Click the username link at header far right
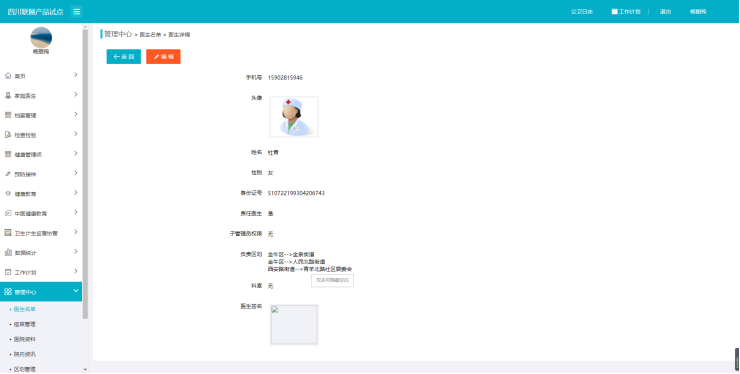The width and height of the screenshot is (740, 374). click(x=698, y=12)
